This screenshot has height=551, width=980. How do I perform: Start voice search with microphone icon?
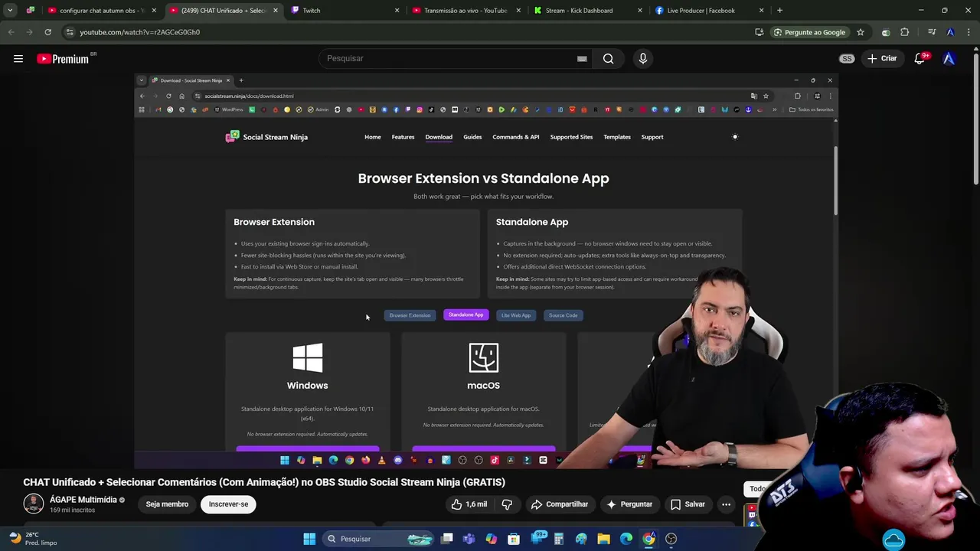(x=642, y=58)
